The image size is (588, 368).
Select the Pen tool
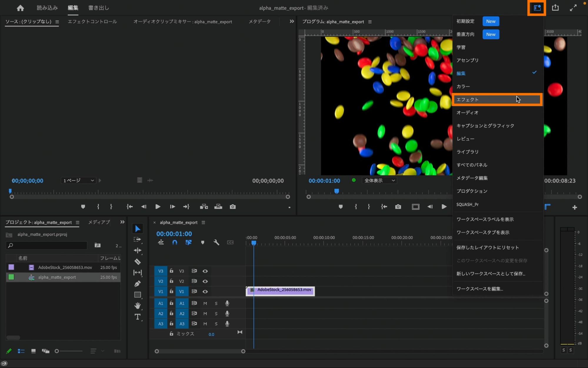coord(137,284)
